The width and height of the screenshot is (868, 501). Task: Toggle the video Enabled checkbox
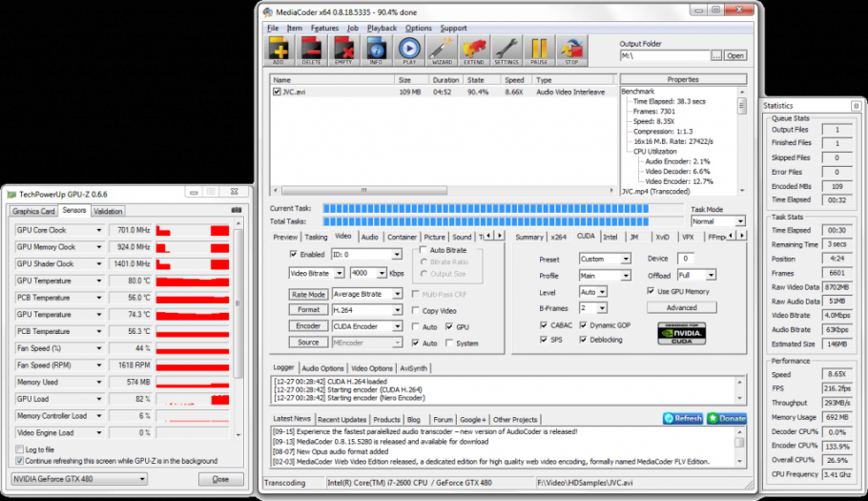click(294, 254)
